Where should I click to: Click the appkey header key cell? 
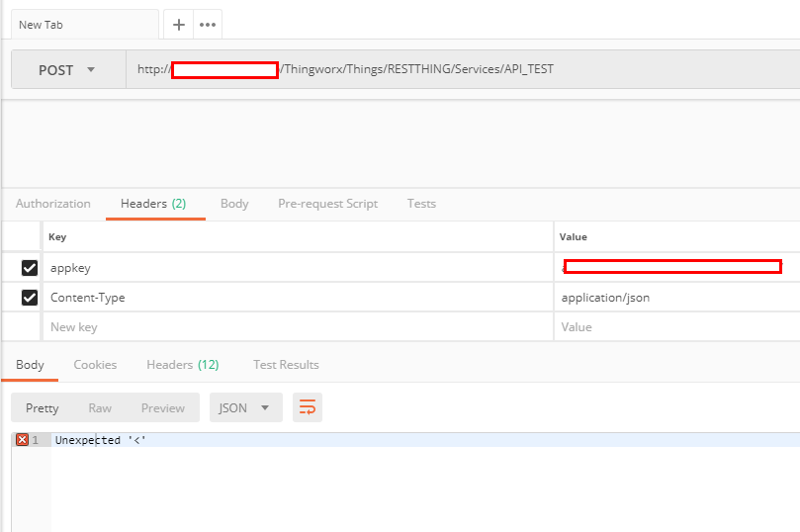click(x=299, y=268)
